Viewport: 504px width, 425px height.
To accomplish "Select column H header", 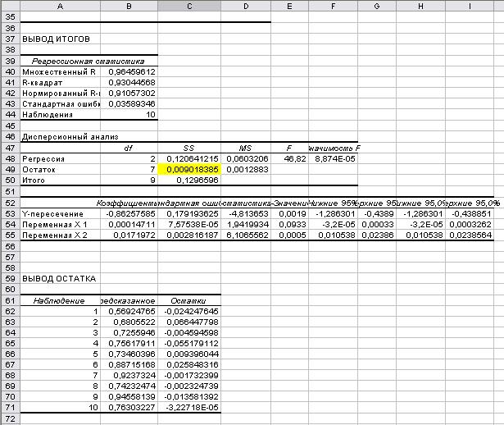I will pyautogui.click(x=420, y=6).
